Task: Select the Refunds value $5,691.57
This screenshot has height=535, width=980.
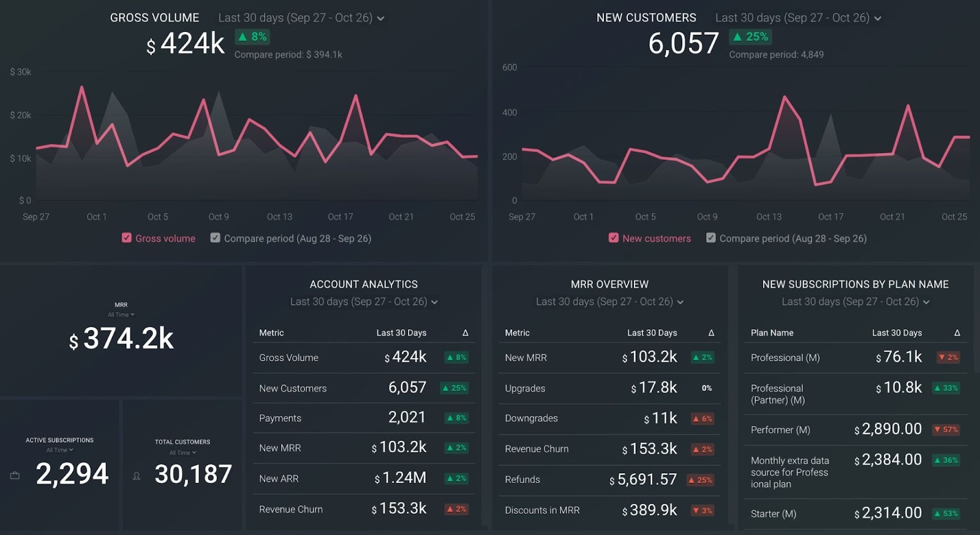Action: [x=643, y=479]
